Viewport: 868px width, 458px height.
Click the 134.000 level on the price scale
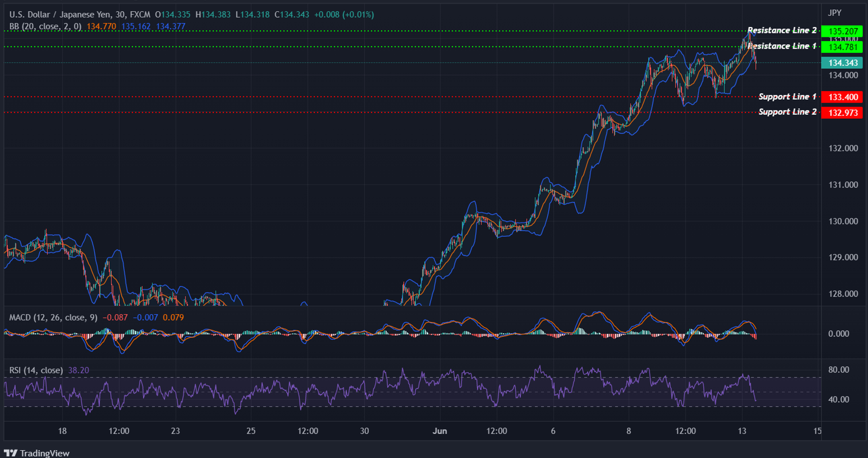(x=843, y=75)
